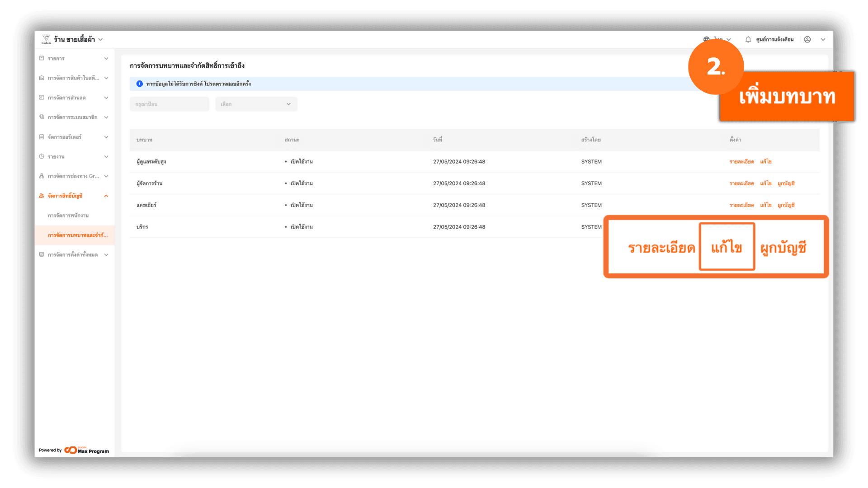Open the เลือก filter dropdown
Viewport: 868px width, 488px height.
[256, 104]
